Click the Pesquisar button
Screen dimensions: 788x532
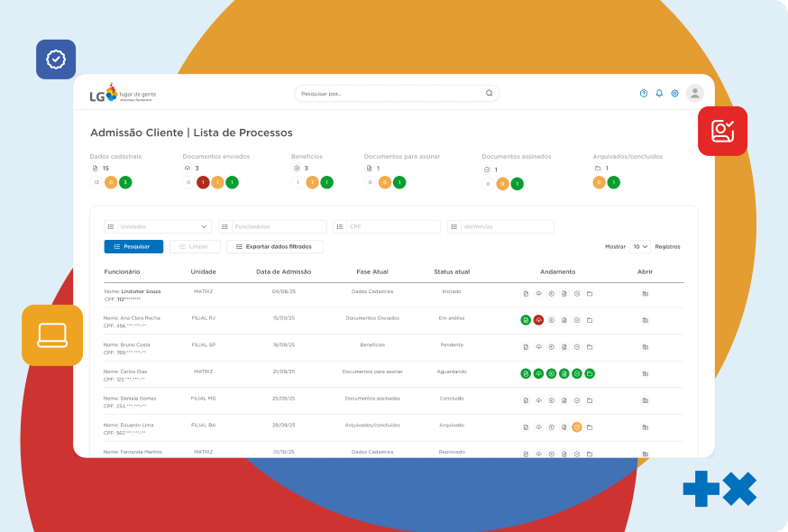[x=133, y=246]
